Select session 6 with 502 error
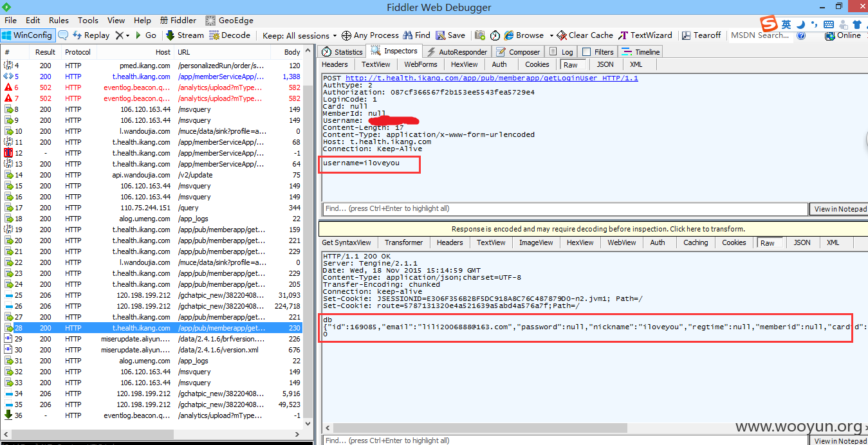This screenshot has height=445, width=868. (152, 87)
